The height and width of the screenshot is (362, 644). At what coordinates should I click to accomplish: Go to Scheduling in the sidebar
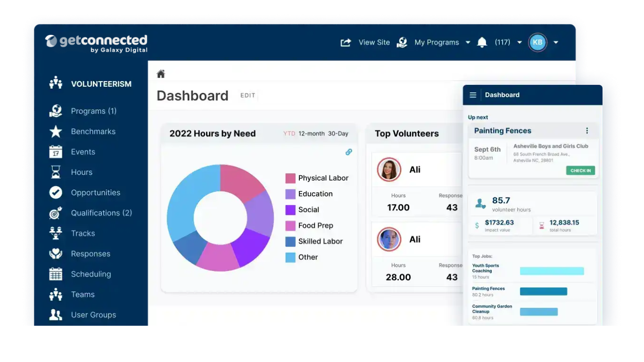(x=91, y=274)
